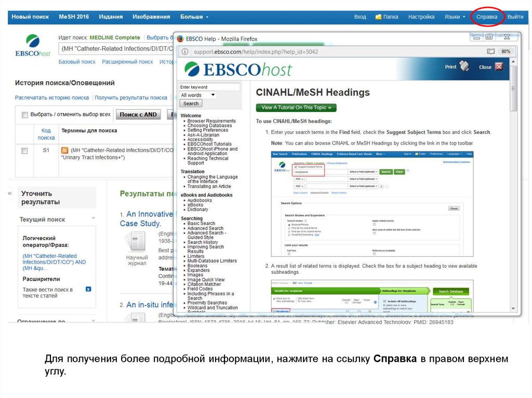
Task: Click the academic journal icon for the first result
Action: [x=137, y=242]
